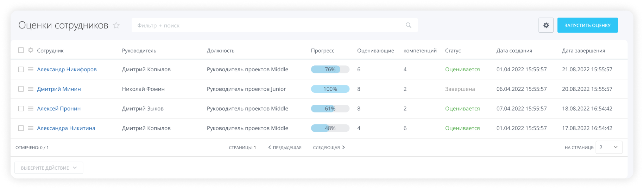Expand the Выберите действие dropdown

(49, 168)
